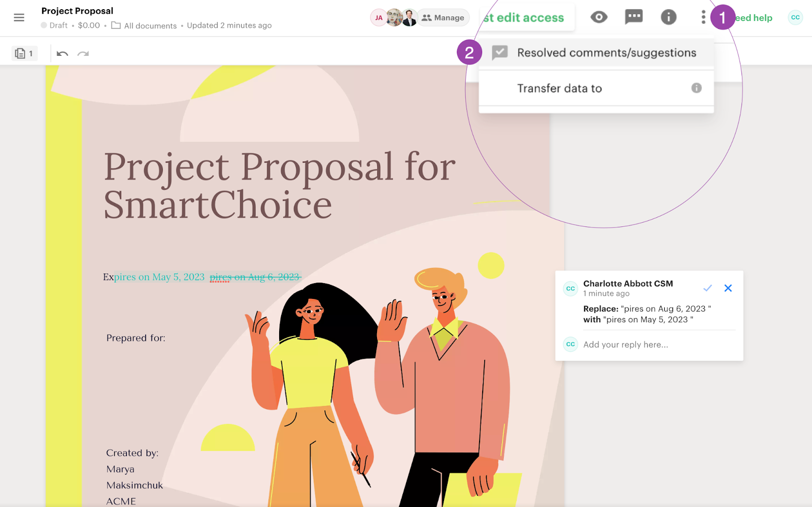This screenshot has height=507, width=812.
Task: Open document info from the top bar
Action: tap(668, 17)
